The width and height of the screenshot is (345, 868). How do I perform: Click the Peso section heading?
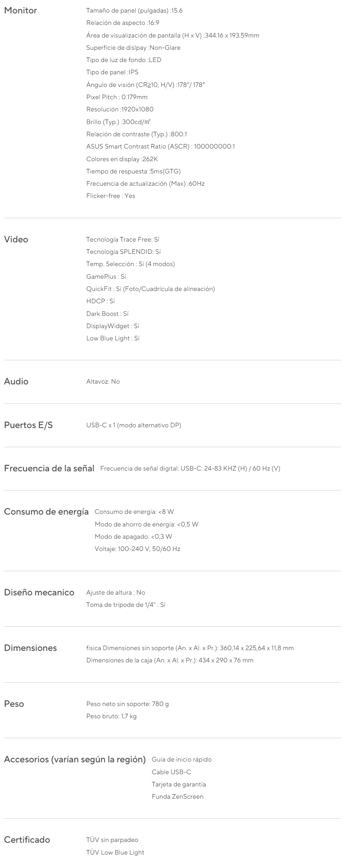pyautogui.click(x=14, y=704)
